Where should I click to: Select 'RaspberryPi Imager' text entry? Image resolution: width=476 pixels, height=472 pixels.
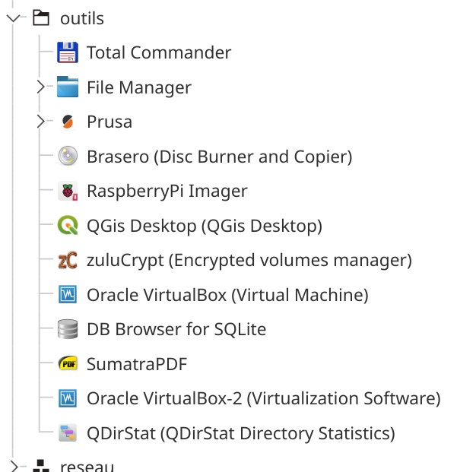(x=167, y=192)
